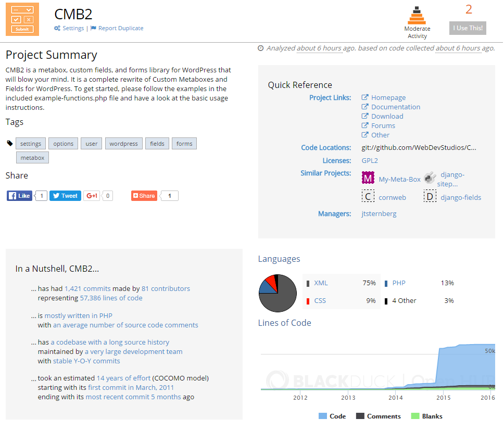This screenshot has height=431, width=504.
Task: Click the Settings gear icon
Action: pyautogui.click(x=57, y=28)
